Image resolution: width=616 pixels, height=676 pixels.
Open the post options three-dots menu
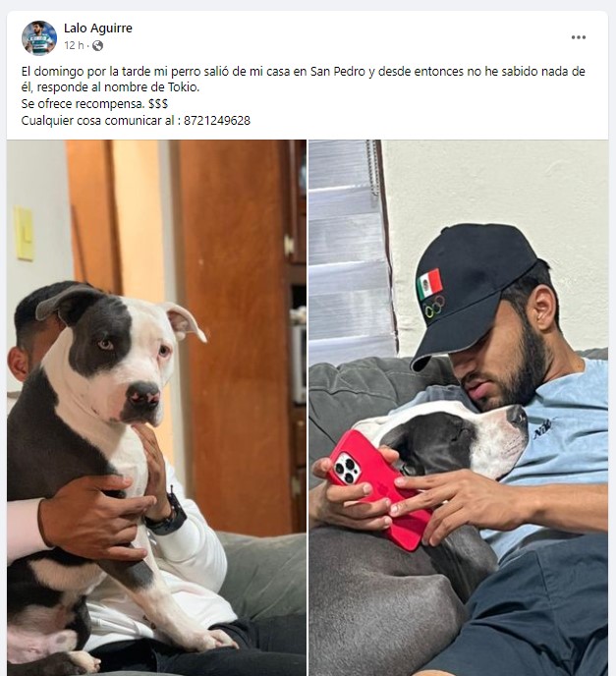tap(578, 37)
